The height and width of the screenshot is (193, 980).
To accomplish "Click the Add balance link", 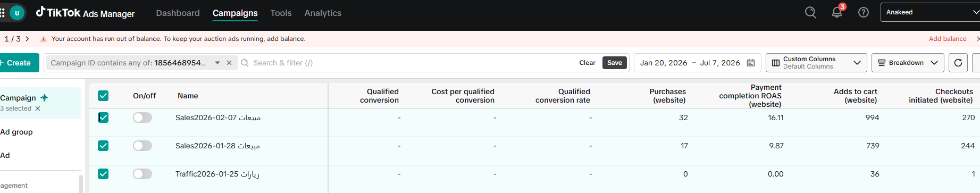I will (x=948, y=39).
